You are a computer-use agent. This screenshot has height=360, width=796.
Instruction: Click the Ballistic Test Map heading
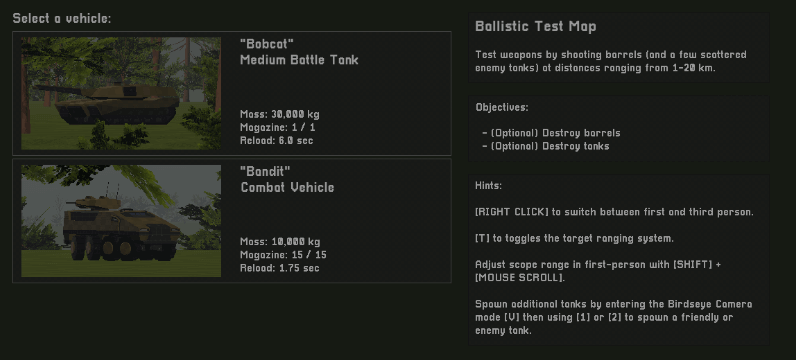[536, 26]
